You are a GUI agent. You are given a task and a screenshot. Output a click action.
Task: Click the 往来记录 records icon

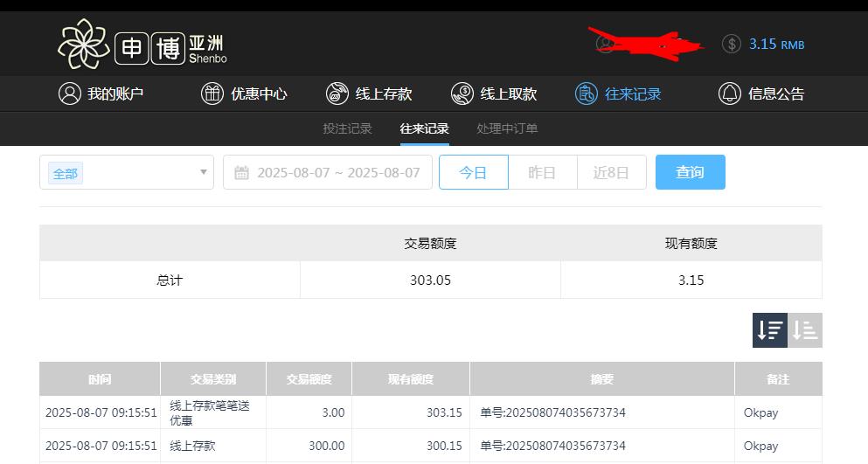pos(587,93)
